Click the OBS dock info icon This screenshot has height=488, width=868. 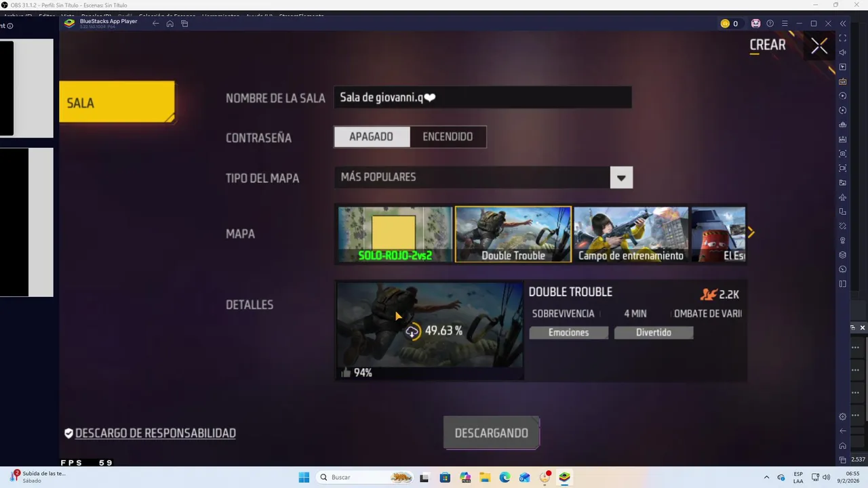tap(9, 26)
